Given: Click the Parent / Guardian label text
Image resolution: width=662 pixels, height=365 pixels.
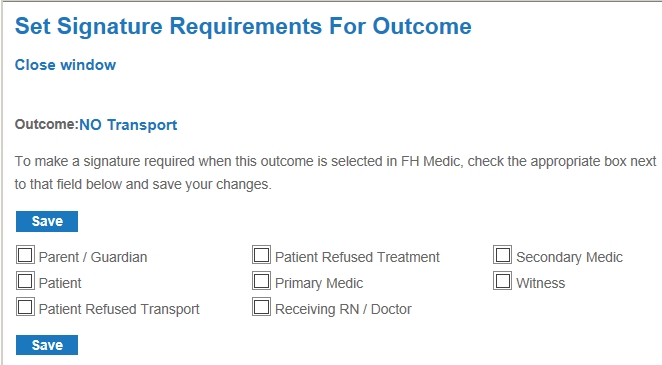Looking at the screenshot, I should [x=93, y=257].
